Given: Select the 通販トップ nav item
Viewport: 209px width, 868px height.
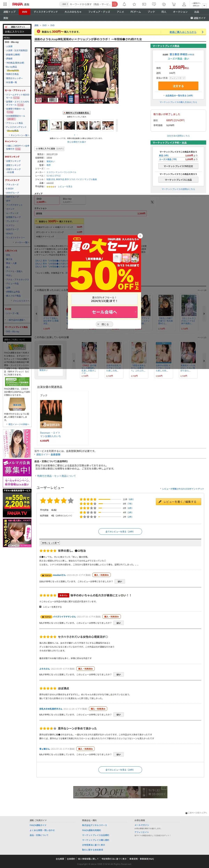Looking at the screenshot, I should 9,12.
